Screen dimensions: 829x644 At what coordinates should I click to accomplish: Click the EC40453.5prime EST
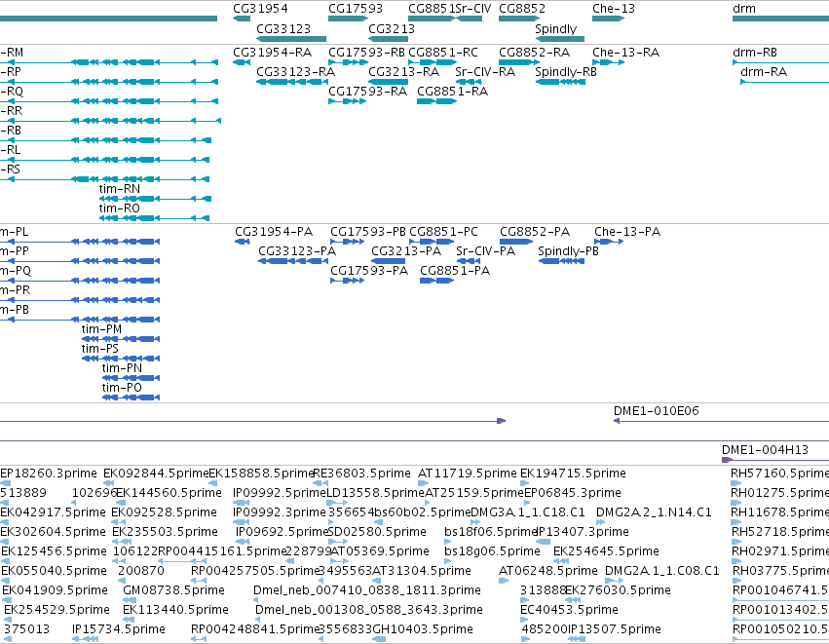(524, 620)
